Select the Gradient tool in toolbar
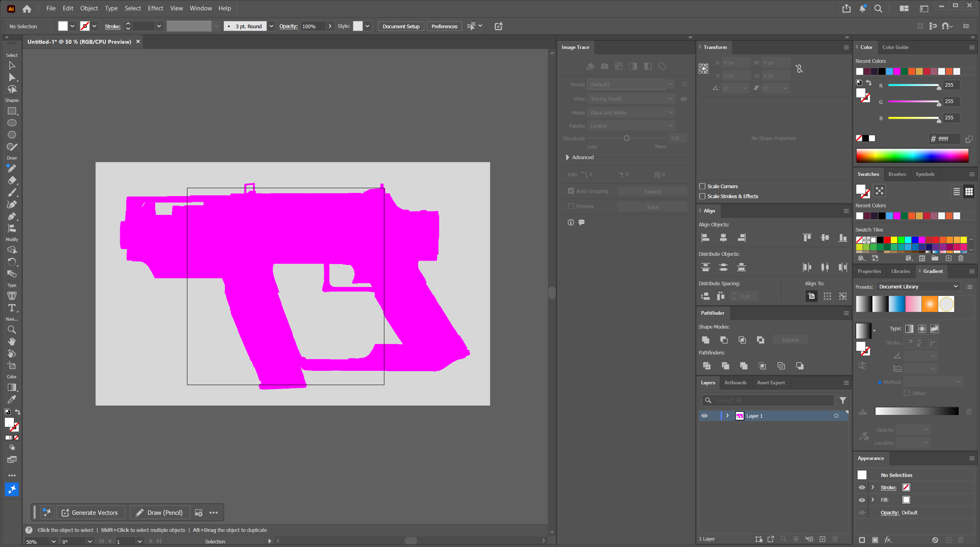980x547 pixels. (x=12, y=387)
